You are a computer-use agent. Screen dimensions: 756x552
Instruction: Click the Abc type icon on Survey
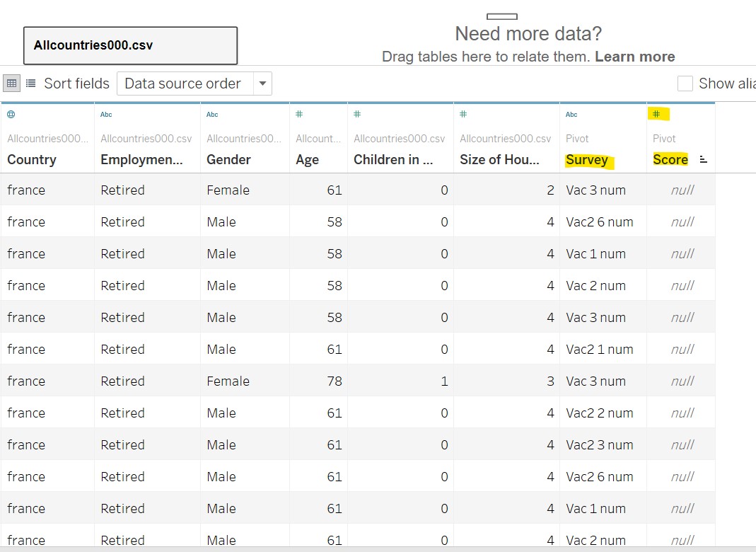[571, 113]
